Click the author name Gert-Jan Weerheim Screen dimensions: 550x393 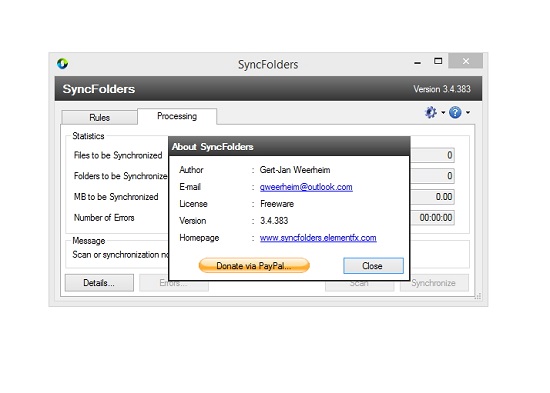[x=295, y=170]
